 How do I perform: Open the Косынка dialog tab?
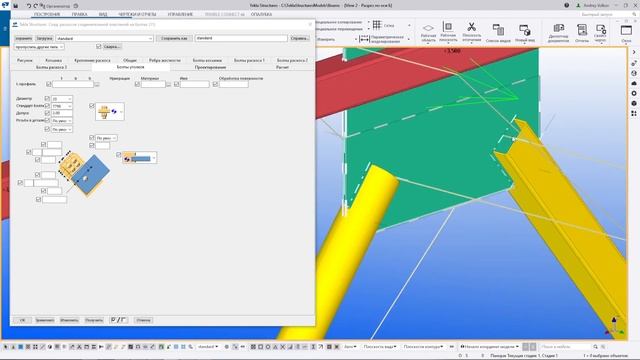point(53,60)
